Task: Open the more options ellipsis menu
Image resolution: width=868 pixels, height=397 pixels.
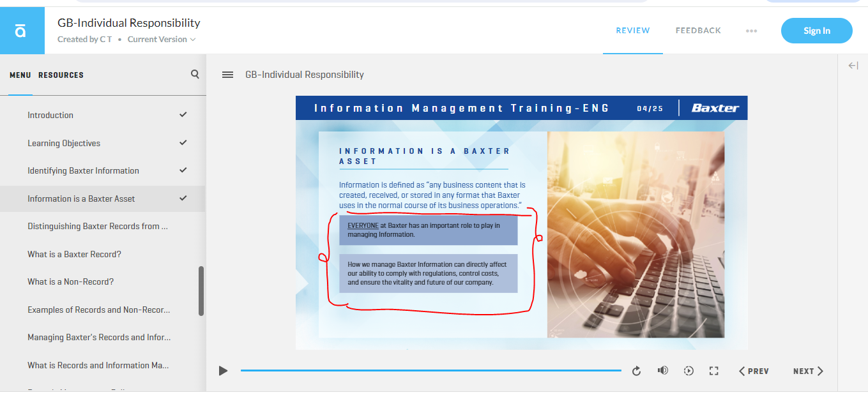Action: [x=751, y=31]
